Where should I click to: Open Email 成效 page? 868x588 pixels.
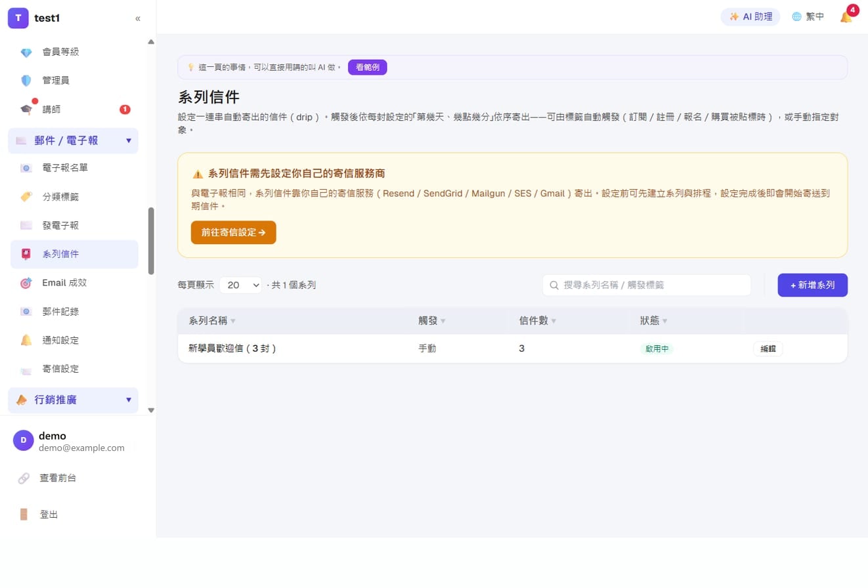(x=74, y=283)
